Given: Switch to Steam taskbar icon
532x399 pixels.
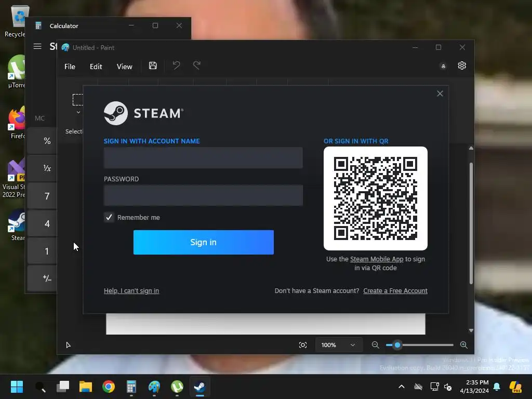Looking at the screenshot, I should tap(200, 387).
